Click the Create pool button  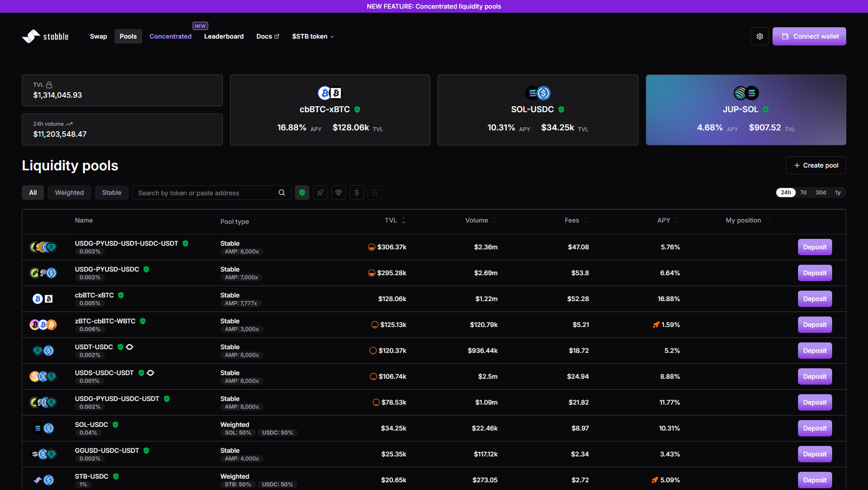pos(816,165)
